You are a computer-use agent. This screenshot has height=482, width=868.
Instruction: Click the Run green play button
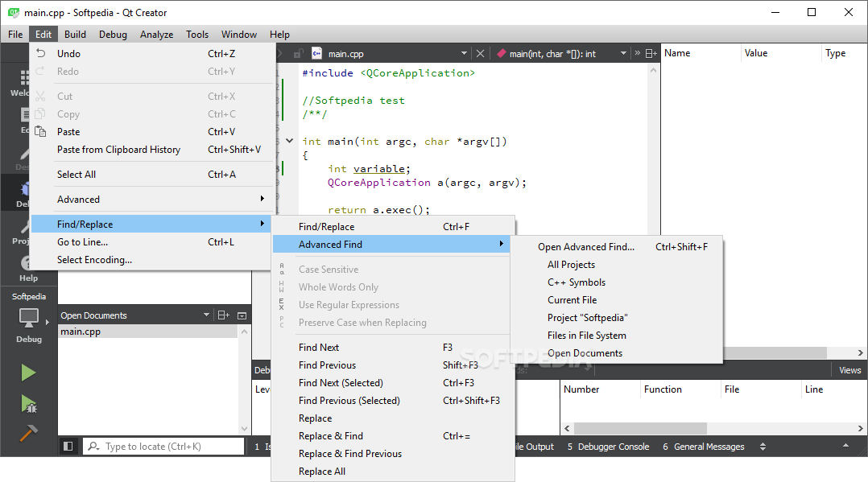click(x=28, y=373)
